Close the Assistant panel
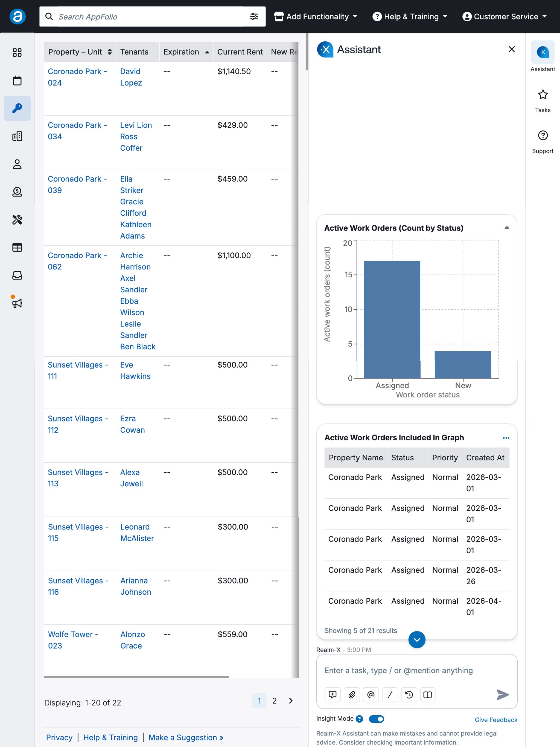560x747 pixels. pyautogui.click(x=511, y=49)
